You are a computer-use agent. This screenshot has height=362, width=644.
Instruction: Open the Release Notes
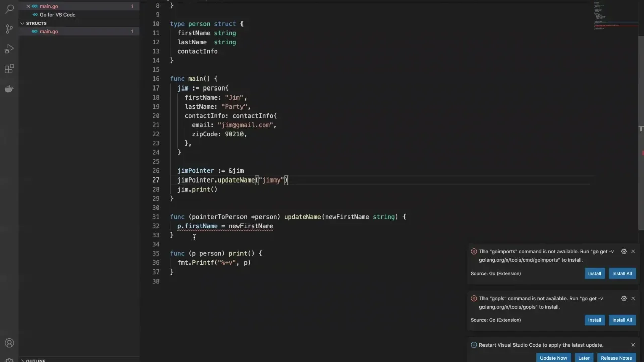[616, 358]
